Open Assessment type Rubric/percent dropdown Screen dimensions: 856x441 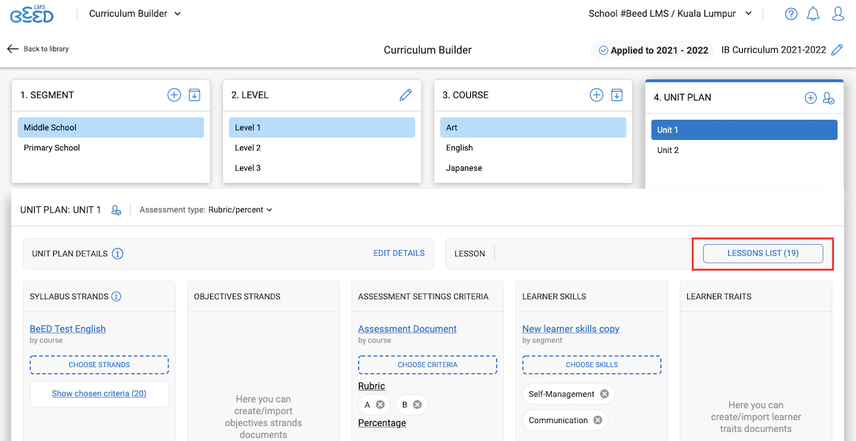240,210
